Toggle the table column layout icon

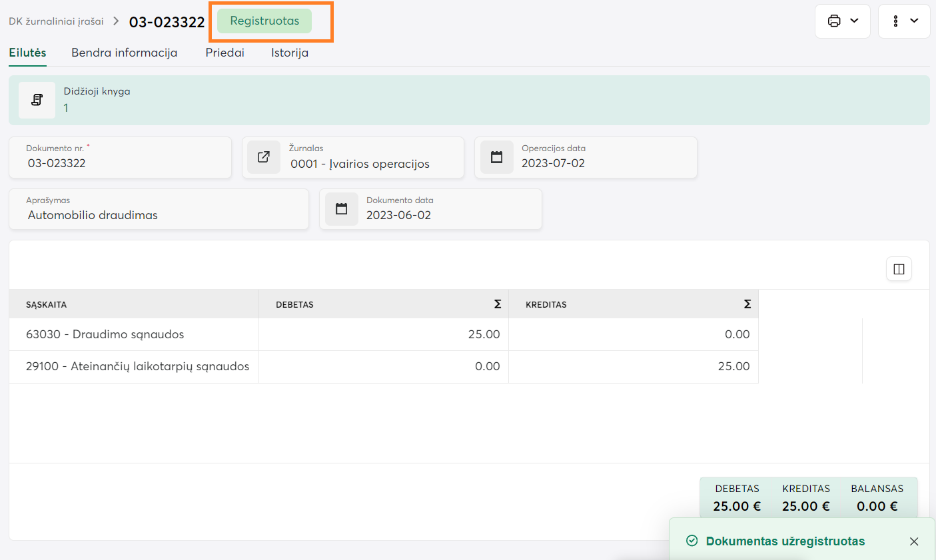899,269
